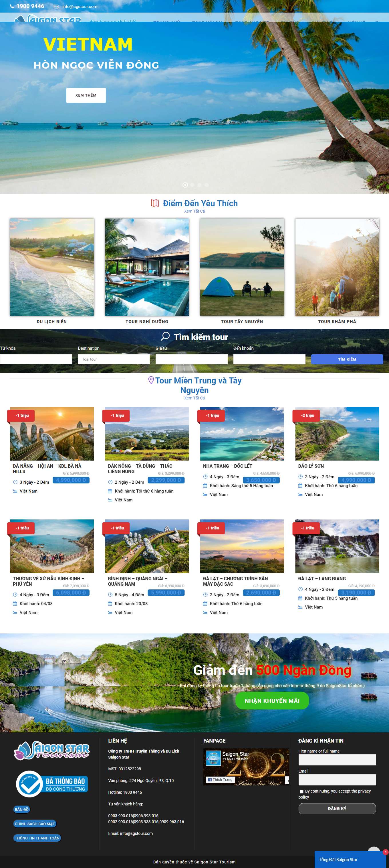Click the phone icon beside 1900 9446
Image resolution: width=389 pixels, height=868 pixels.
(x=12, y=6)
